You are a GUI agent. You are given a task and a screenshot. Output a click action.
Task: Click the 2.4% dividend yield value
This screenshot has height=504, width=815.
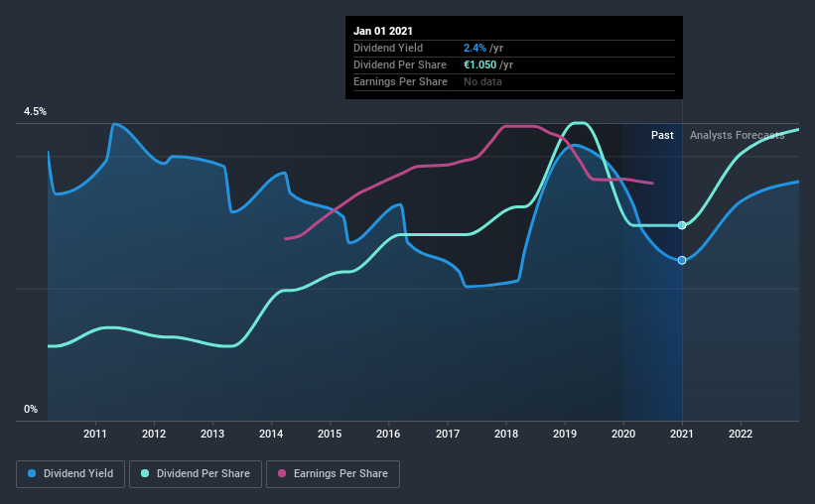pos(475,48)
